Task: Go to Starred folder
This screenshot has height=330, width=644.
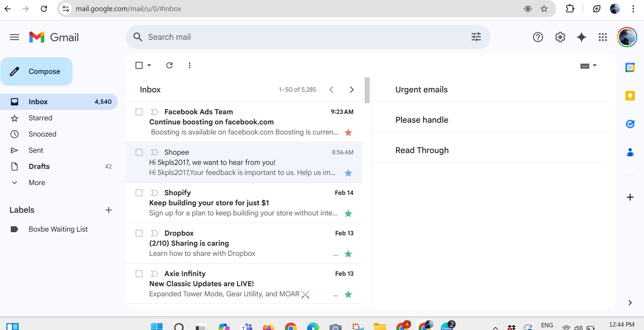Action: 40,118
